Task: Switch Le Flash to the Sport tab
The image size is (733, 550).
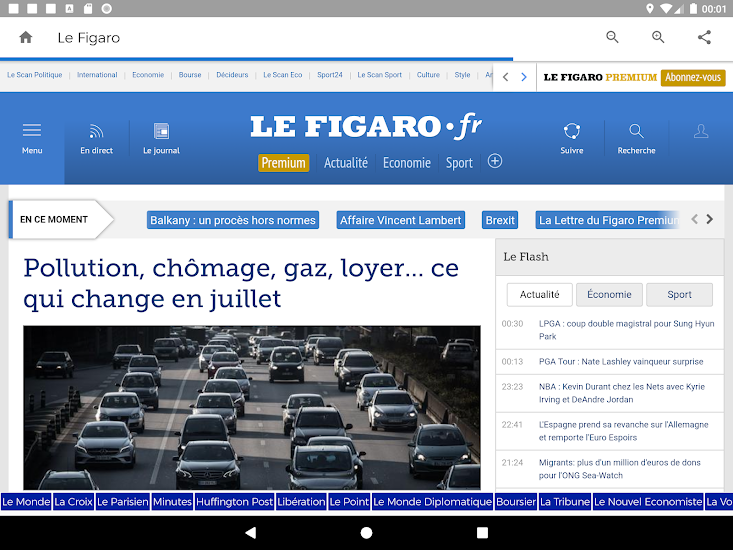Action: tap(679, 295)
